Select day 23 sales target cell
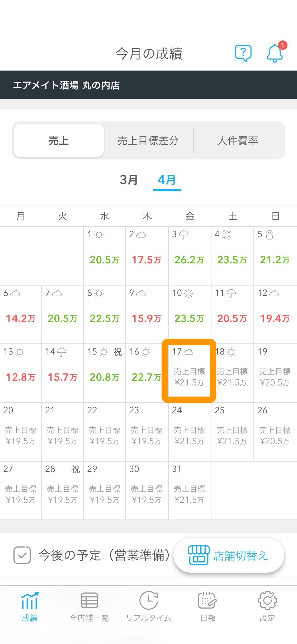This screenshot has height=644, width=297. click(x=147, y=432)
